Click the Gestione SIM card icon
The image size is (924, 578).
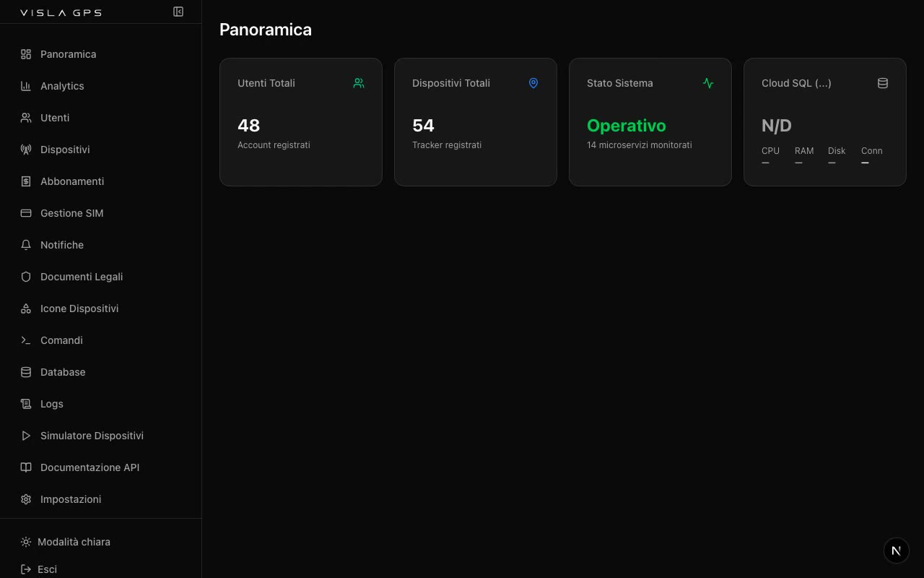(26, 213)
